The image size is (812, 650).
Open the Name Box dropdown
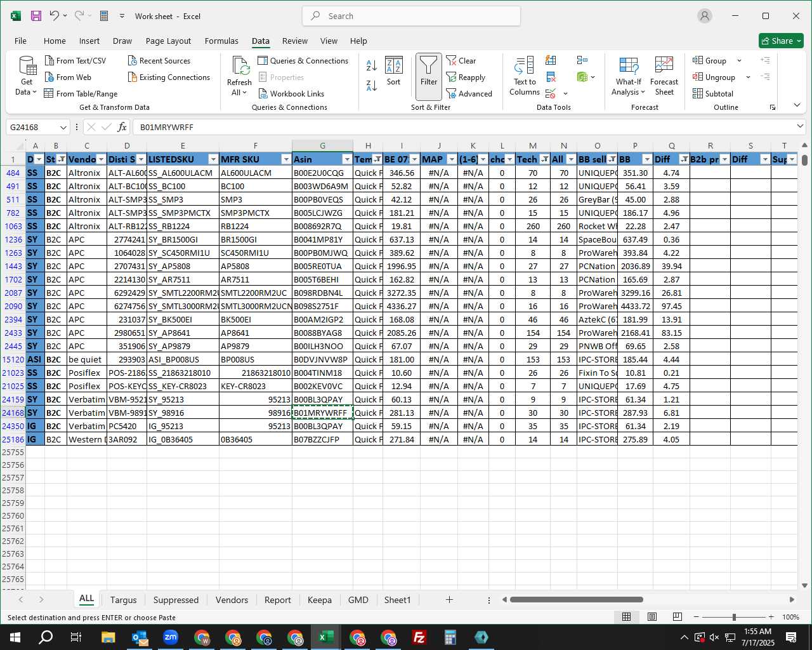click(63, 127)
